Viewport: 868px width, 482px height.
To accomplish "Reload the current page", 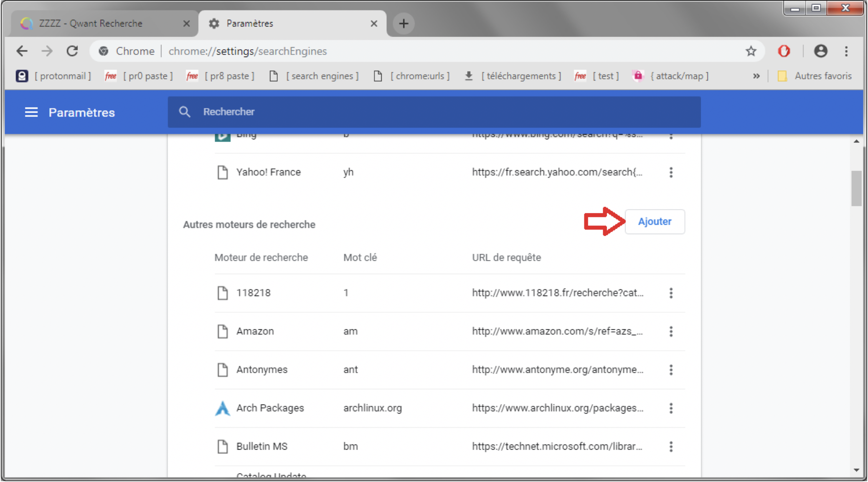I will (72, 51).
